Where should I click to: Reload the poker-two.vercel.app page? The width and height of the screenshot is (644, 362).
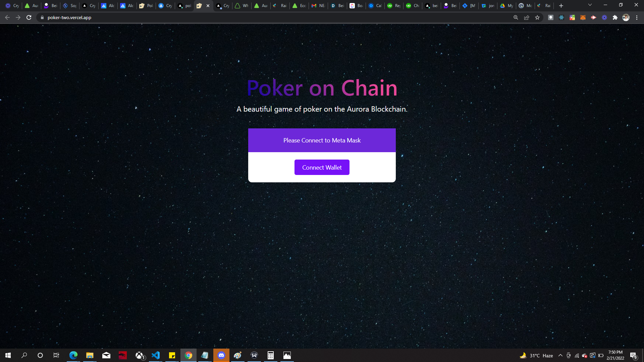point(29,17)
